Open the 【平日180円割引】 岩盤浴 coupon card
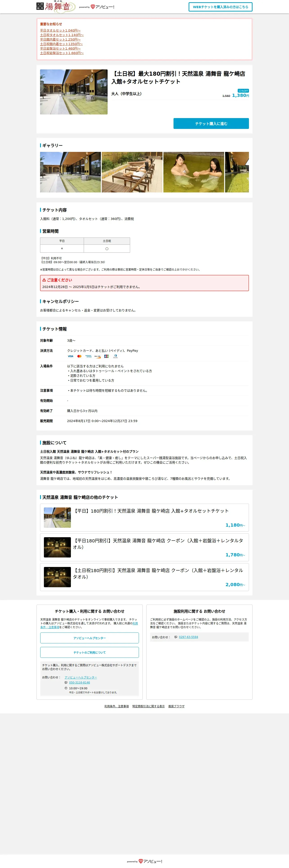 click(x=144, y=547)
